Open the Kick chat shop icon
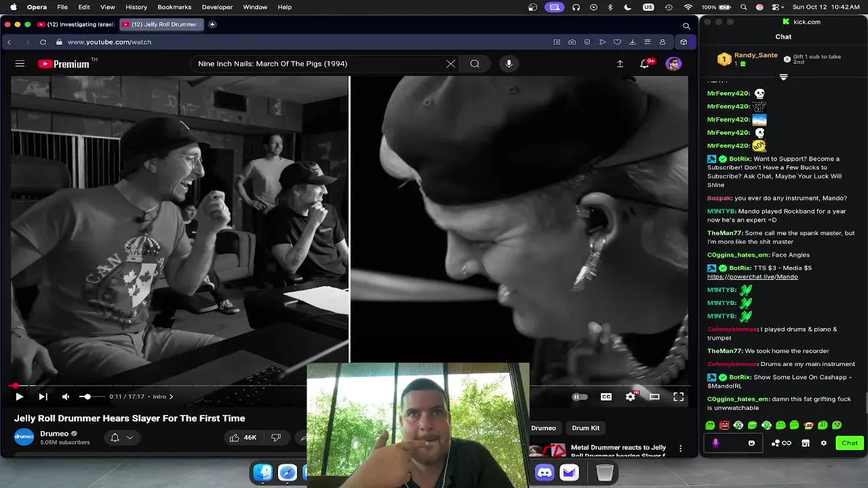The height and width of the screenshot is (488, 868). 806,443
